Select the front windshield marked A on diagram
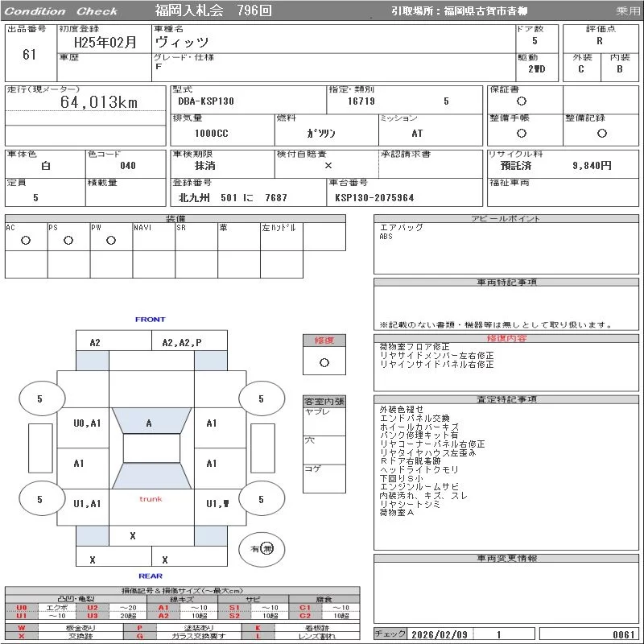Image resolution: width=644 pixels, height=644 pixels. [x=149, y=423]
